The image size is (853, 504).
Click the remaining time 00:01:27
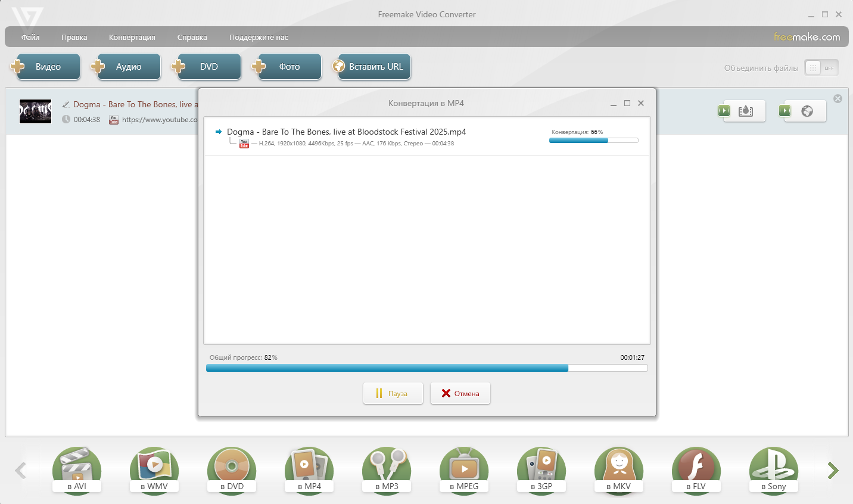632,357
